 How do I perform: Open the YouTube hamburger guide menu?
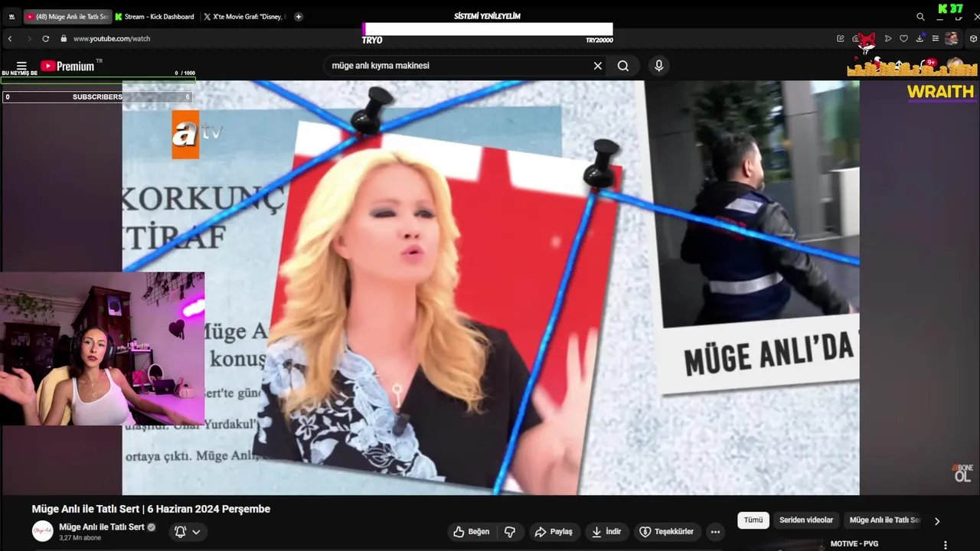21,66
